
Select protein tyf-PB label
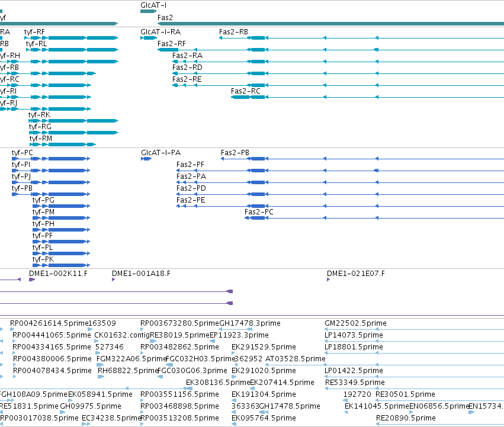[x=22, y=188]
